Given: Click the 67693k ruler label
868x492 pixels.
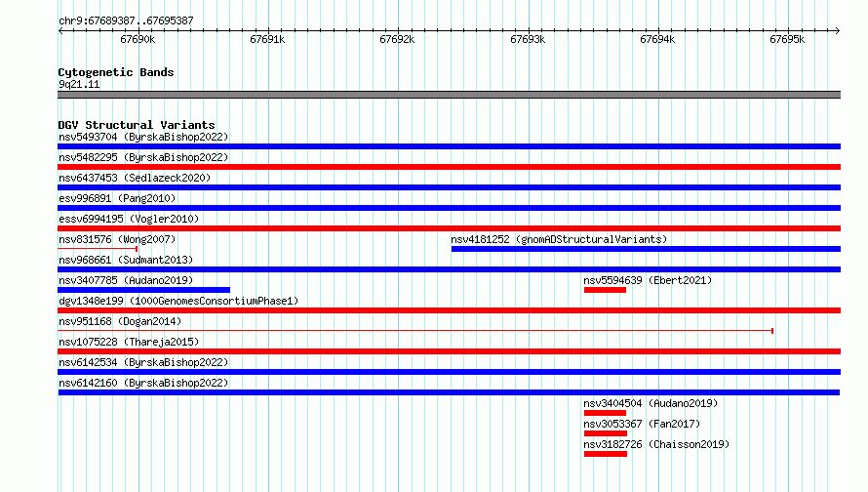Looking at the screenshot, I should click(528, 39).
